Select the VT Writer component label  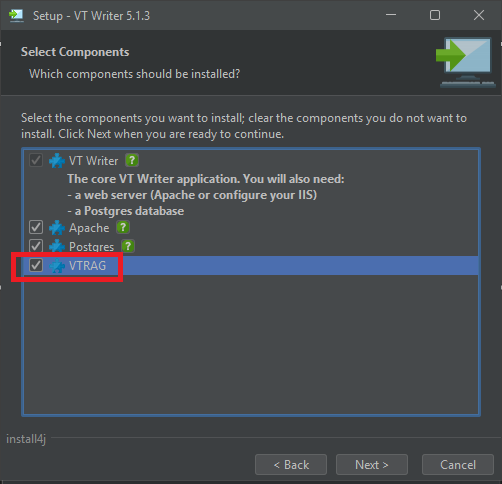tap(93, 161)
